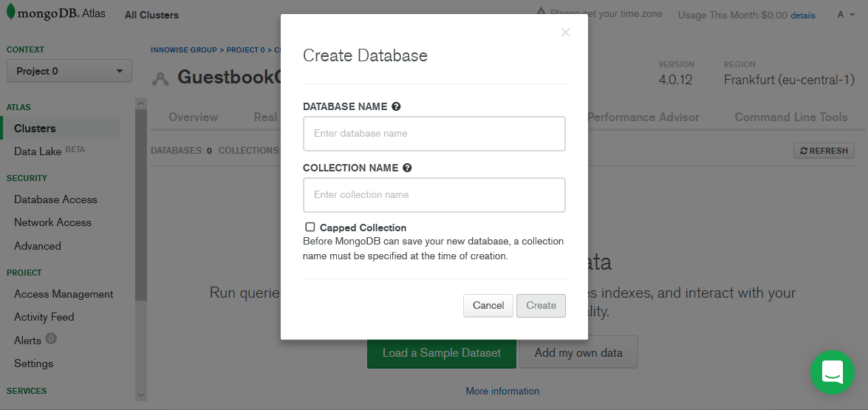Enable the Capped Collection checkbox

coord(310,227)
